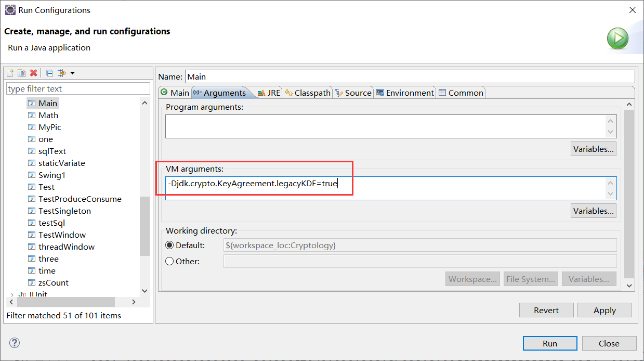Click the Variables button under VM arguments

[594, 211]
